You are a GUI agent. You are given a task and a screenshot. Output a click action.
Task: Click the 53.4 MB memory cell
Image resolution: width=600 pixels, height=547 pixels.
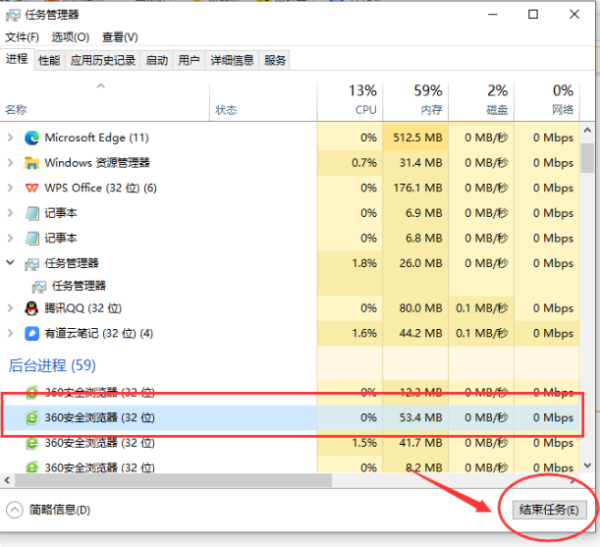(416, 418)
